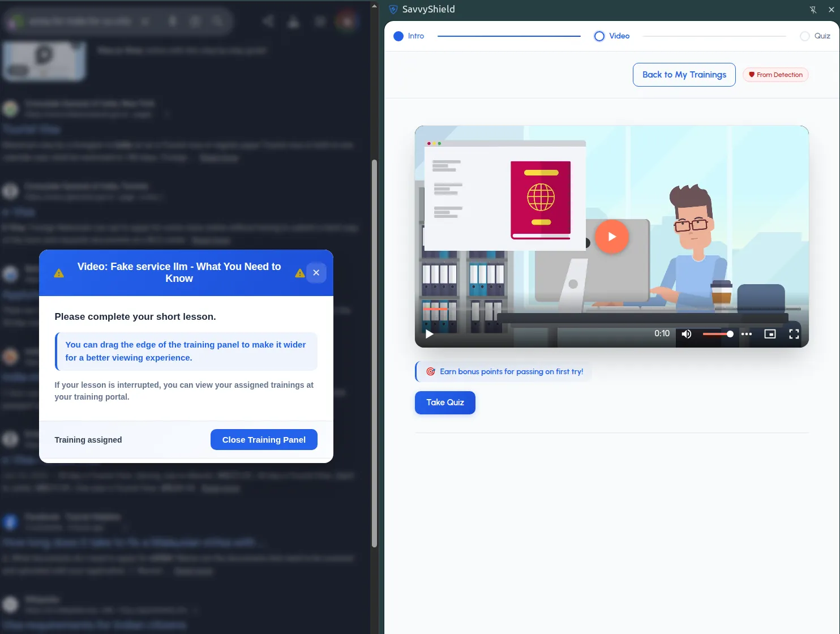The width and height of the screenshot is (840, 634).
Task: Enable picture-in-picture for the video
Action: (770, 334)
